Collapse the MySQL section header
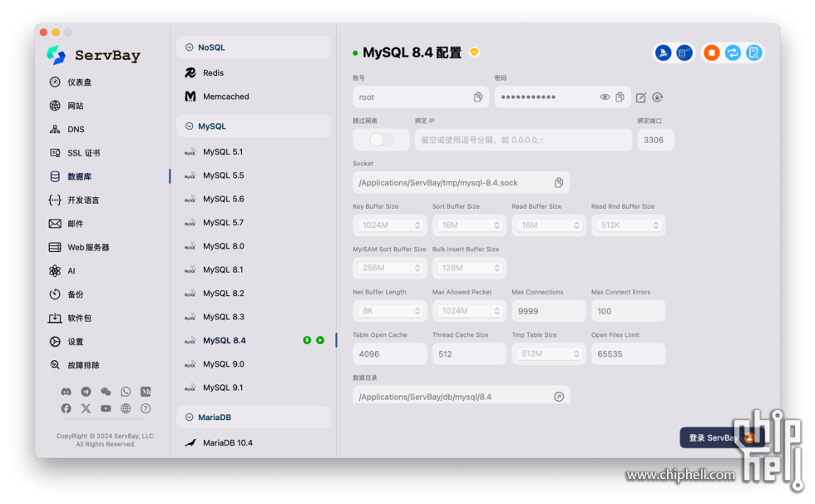This screenshot has width=815, height=504. (x=254, y=126)
